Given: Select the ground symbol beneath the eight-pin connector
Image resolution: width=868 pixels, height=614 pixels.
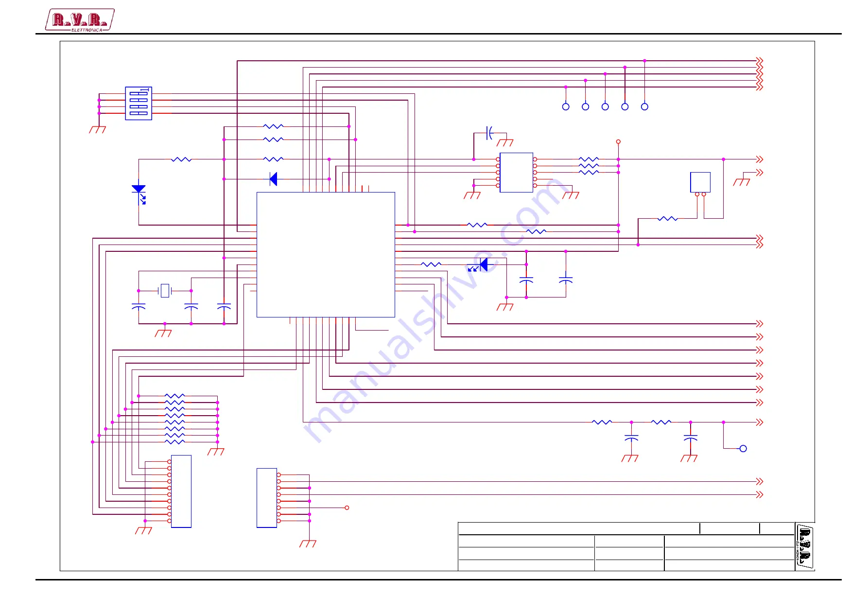Looking at the screenshot, I should pos(308,544).
